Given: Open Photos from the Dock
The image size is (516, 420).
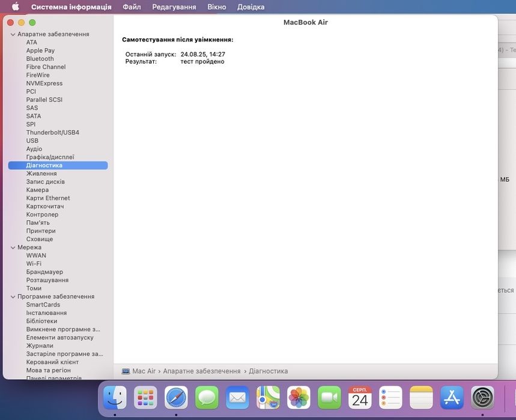Looking at the screenshot, I should pos(299,398).
